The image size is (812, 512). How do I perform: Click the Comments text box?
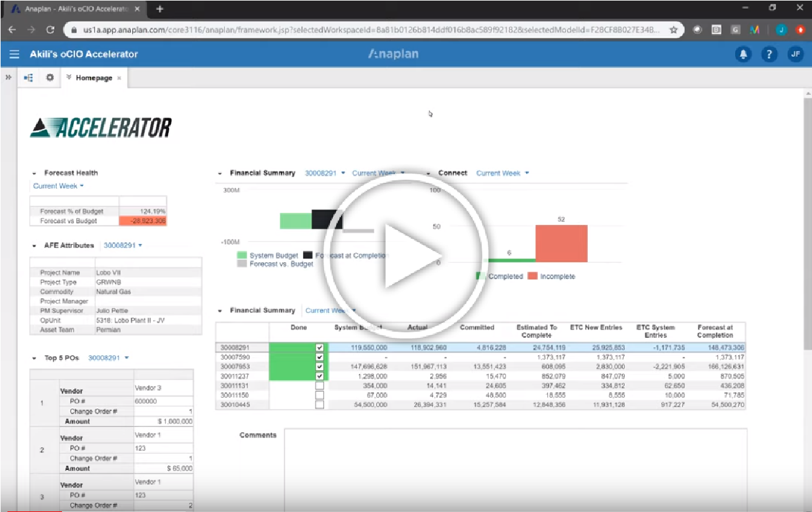coord(515,469)
